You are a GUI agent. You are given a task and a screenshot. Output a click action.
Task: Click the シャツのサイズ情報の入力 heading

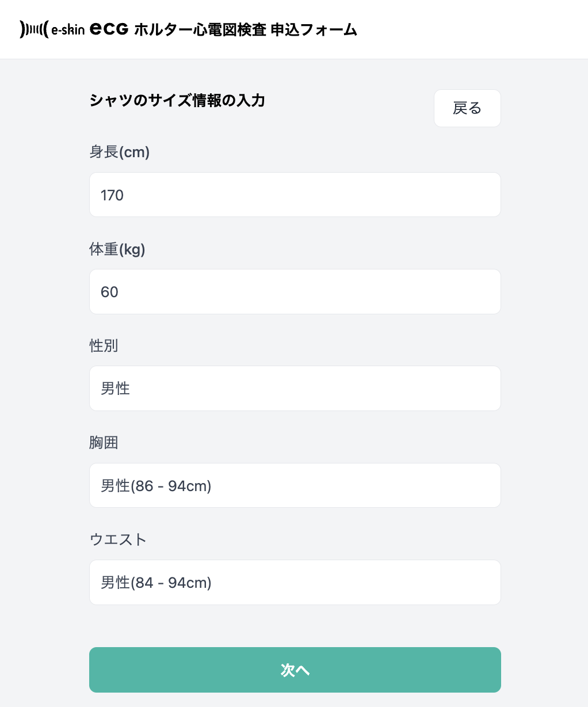coord(177,101)
